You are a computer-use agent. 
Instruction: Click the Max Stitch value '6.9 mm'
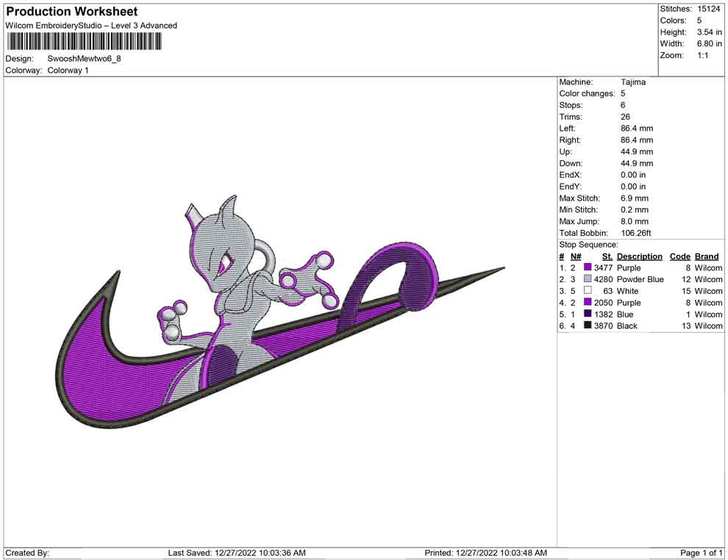tap(635, 198)
